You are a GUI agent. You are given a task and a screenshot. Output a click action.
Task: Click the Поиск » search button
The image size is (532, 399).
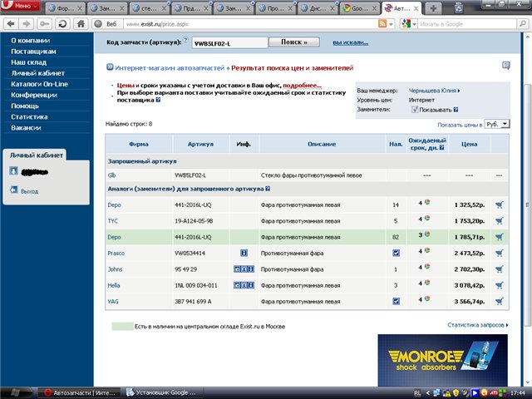point(294,42)
